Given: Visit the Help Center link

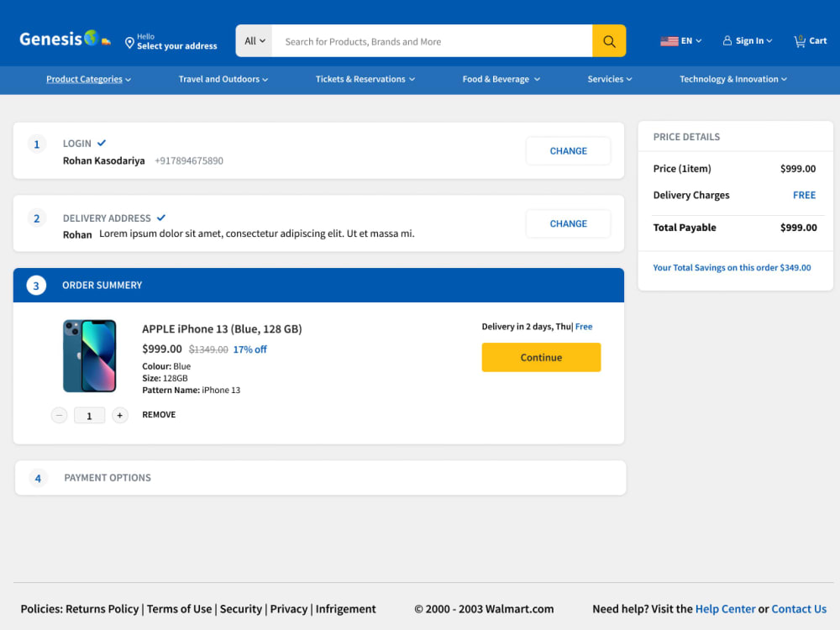Looking at the screenshot, I should (725, 609).
